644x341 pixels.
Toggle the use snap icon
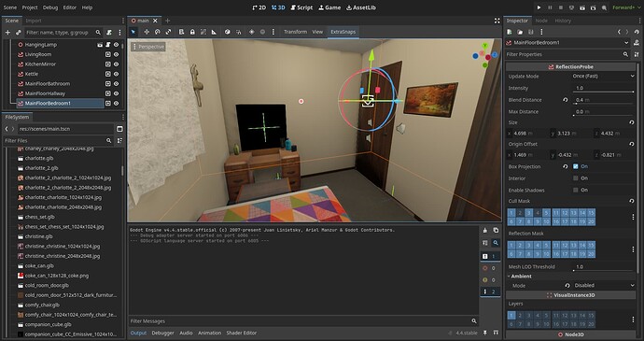click(239, 32)
